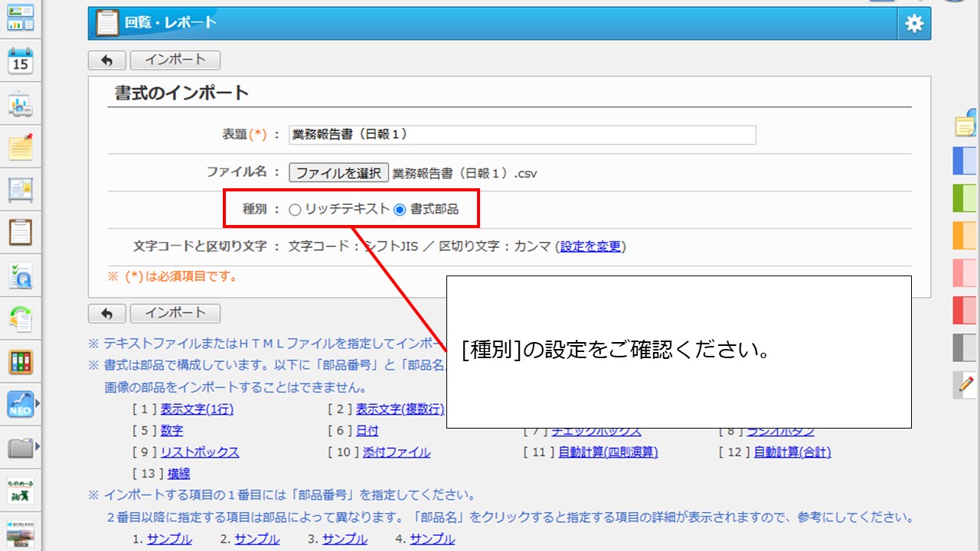This screenshot has height=551, width=980.
Task: Click the 設定を変更 link
Action: 590,246
